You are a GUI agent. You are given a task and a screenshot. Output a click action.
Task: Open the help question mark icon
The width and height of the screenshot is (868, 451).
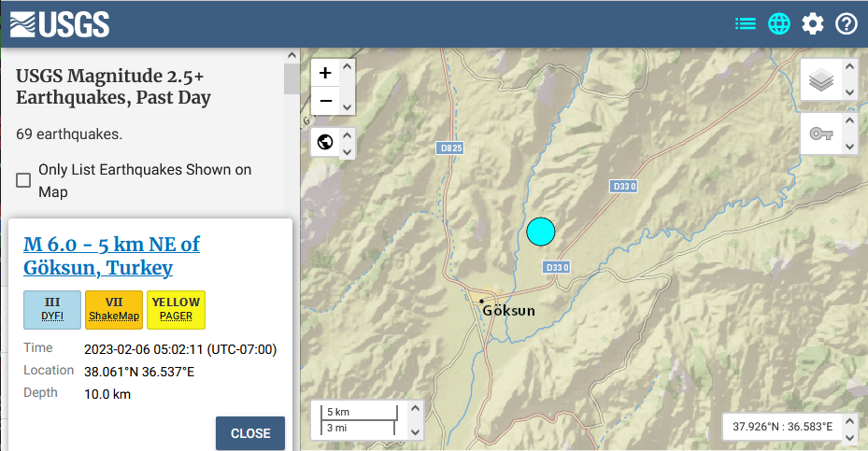pos(847,23)
